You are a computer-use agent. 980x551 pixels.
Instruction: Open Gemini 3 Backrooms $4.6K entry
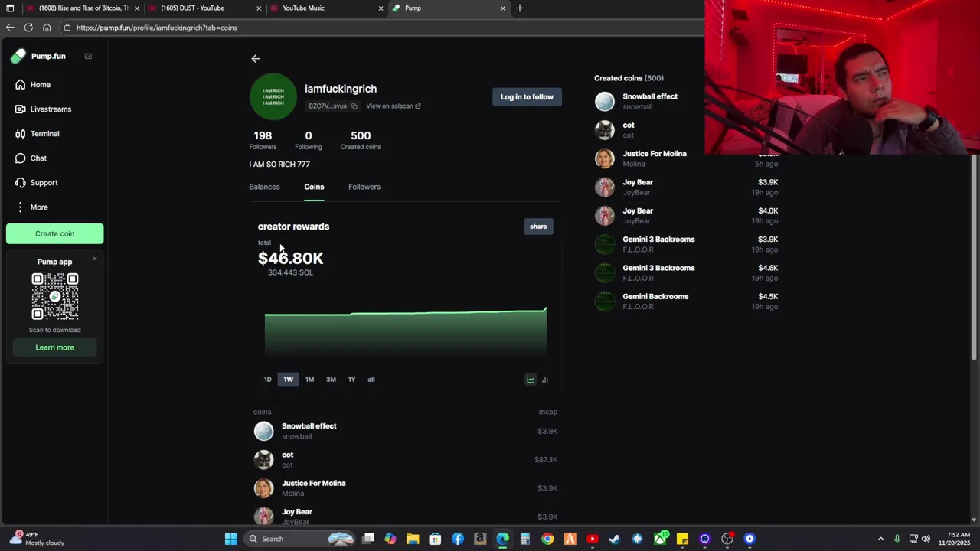[x=686, y=272]
